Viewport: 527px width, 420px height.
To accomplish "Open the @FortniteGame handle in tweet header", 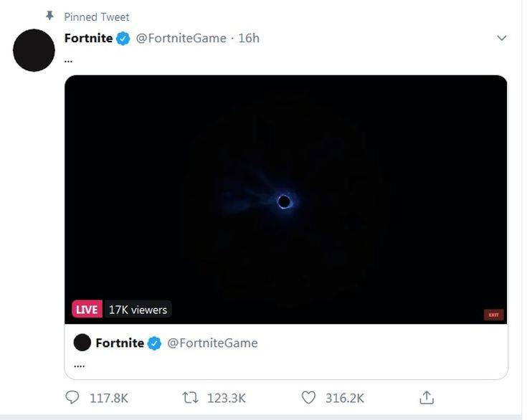I will coord(181,38).
